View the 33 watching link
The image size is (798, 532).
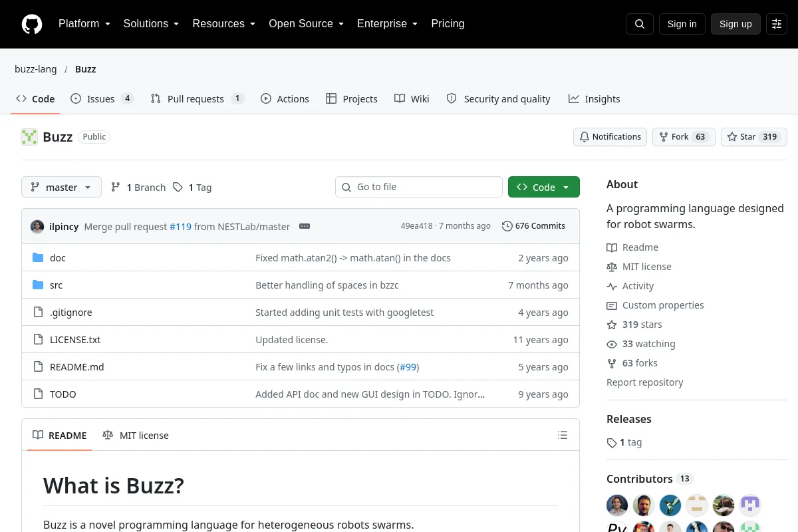[x=641, y=344]
